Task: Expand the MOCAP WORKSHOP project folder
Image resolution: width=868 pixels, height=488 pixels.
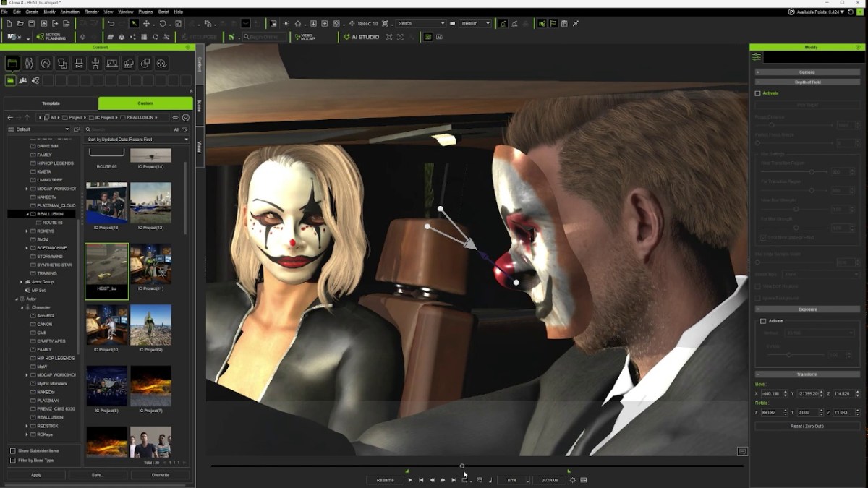Action: click(27, 189)
